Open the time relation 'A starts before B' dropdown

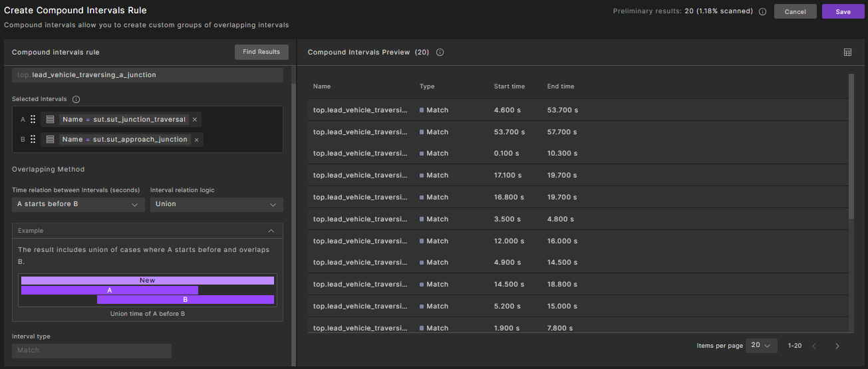78,204
